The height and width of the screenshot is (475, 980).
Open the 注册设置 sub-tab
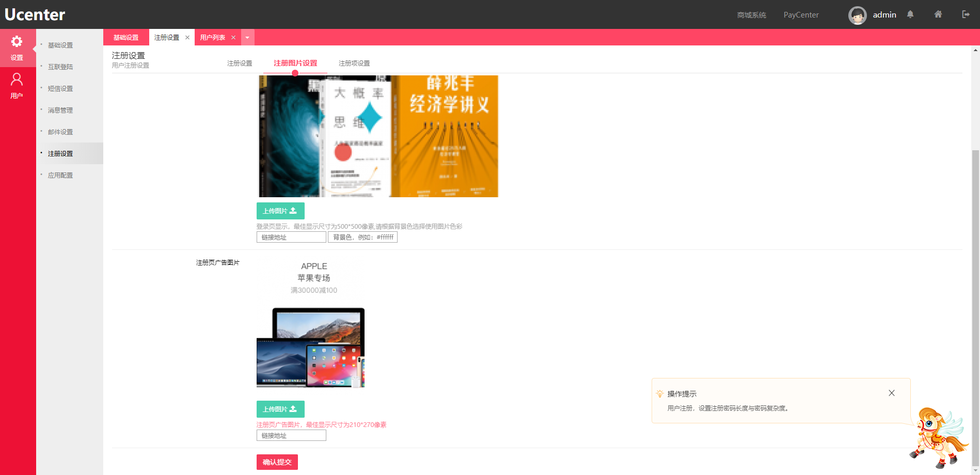[x=240, y=63]
